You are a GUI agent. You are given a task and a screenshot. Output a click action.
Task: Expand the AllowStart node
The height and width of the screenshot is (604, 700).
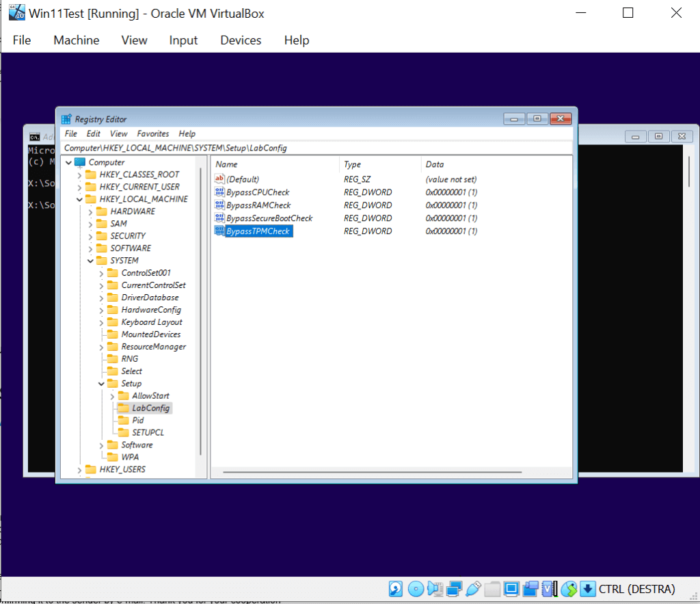coord(113,396)
